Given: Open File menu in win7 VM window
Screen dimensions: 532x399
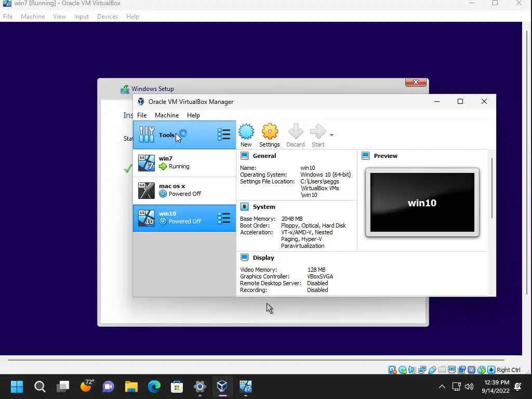Looking at the screenshot, I should [x=8, y=17].
